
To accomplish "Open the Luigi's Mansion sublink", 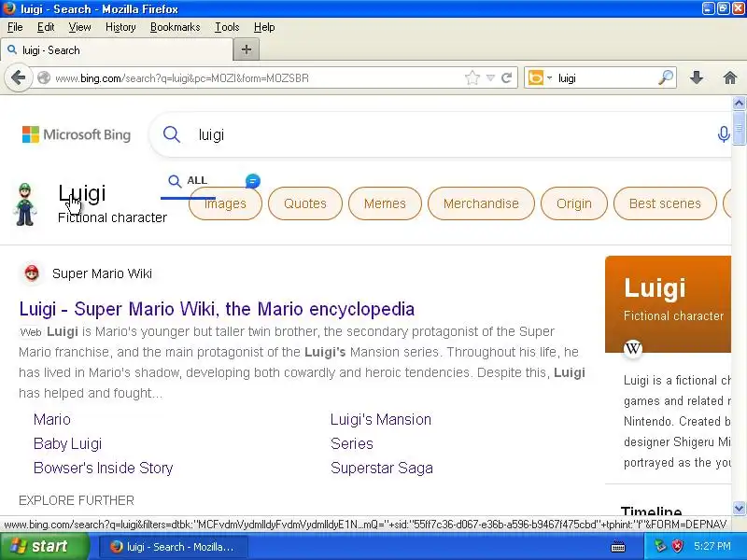I will tap(381, 419).
